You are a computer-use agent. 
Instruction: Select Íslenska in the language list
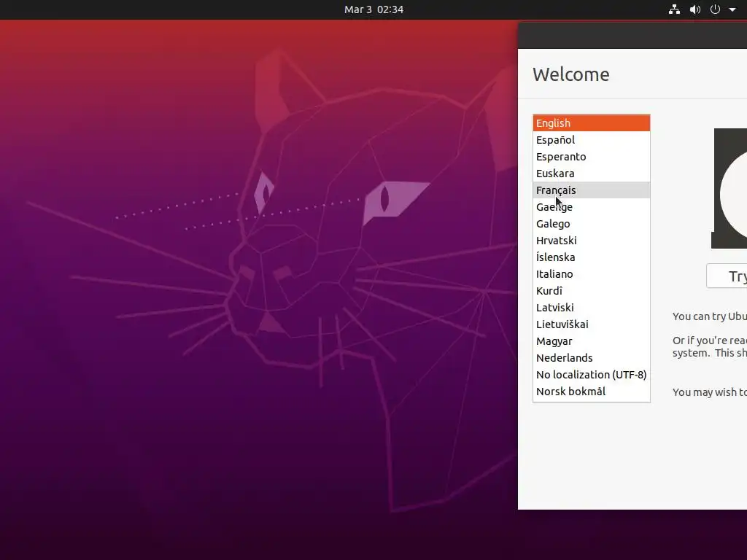[591, 257]
